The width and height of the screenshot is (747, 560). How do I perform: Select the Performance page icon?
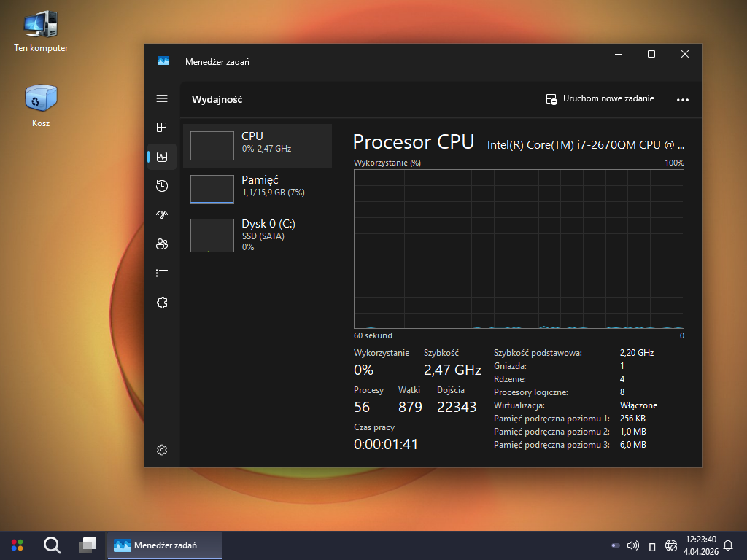click(162, 157)
